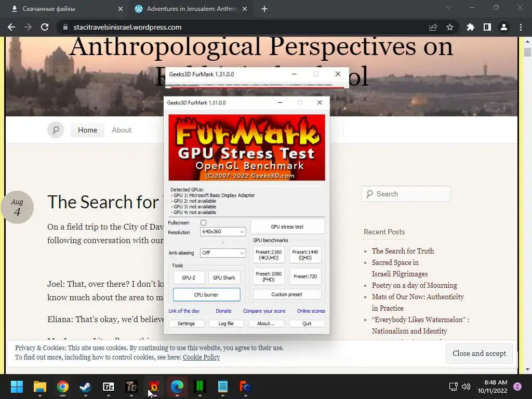Screen dimensions: 532x399
Task: Close the Adventures in Jerusalem tab
Action: (x=245, y=9)
